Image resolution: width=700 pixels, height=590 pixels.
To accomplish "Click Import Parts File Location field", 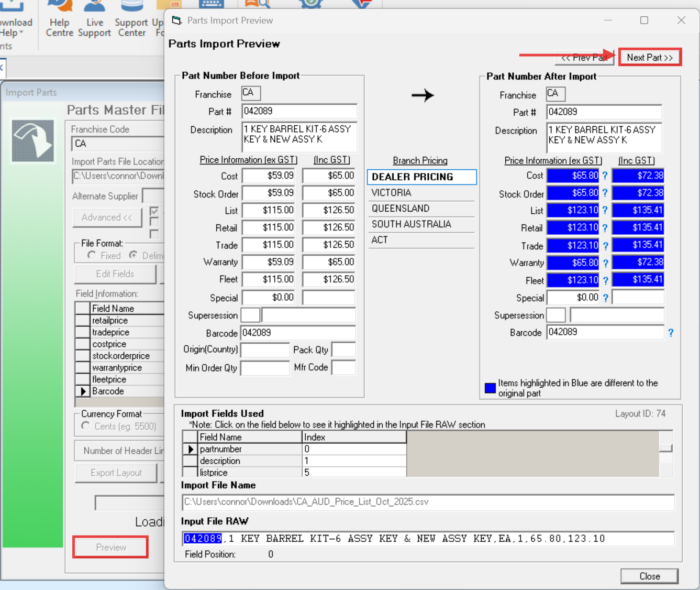I will pos(118,176).
